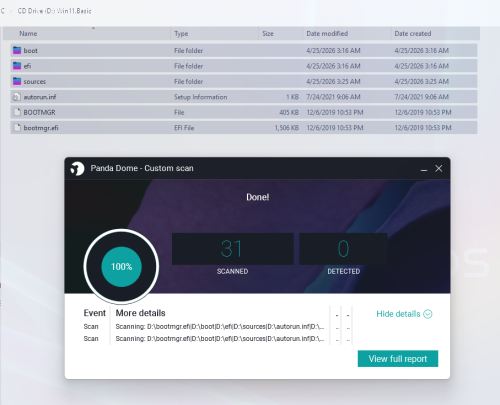Select the bootmgr.efi file name
Viewport: 500px width, 405px height.
[41, 128]
